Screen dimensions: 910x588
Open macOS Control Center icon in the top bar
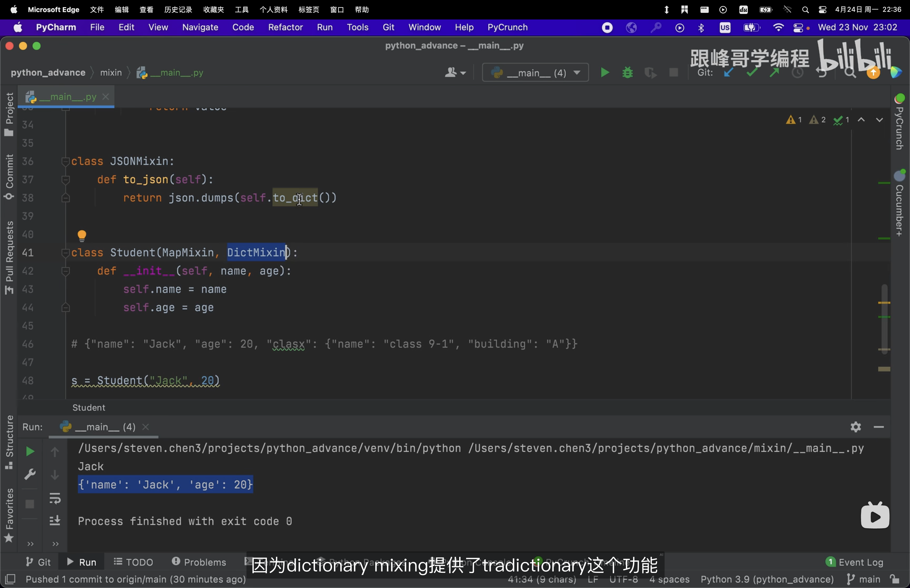[x=823, y=9]
